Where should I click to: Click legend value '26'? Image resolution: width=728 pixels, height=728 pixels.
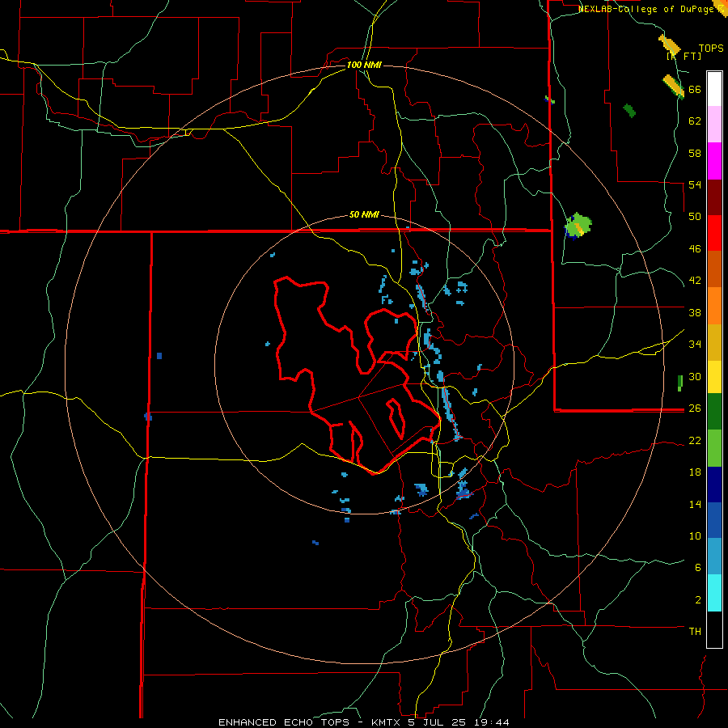point(695,408)
